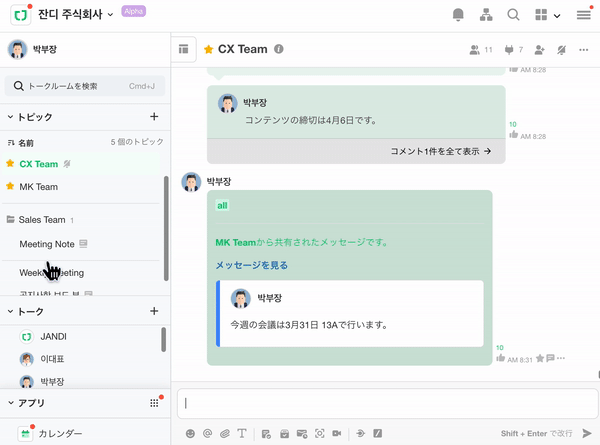Focus the topic room search field
Viewport: 600px width, 445px height.
85,86
